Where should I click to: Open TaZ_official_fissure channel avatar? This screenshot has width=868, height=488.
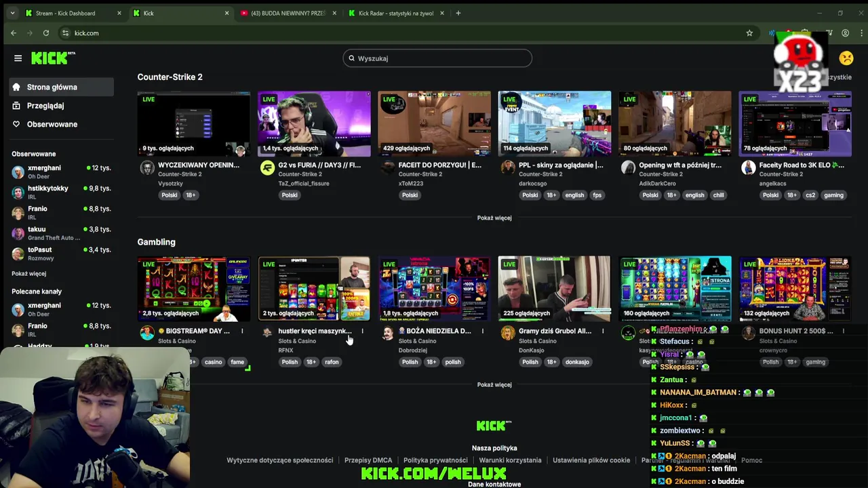coord(267,167)
